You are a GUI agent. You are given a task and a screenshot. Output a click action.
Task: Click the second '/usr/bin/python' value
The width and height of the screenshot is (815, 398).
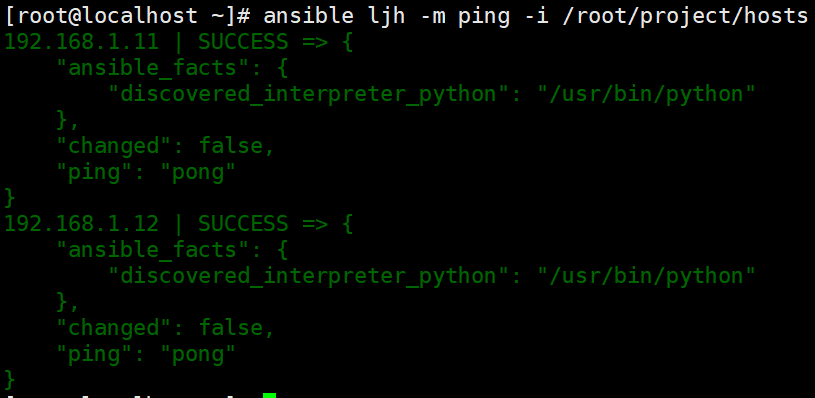[x=647, y=277]
